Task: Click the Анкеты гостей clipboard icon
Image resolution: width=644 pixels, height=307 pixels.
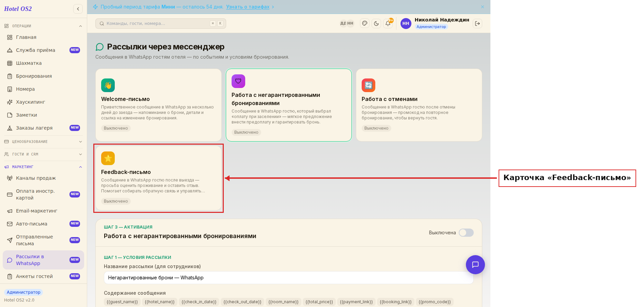Action: pyautogui.click(x=10, y=276)
